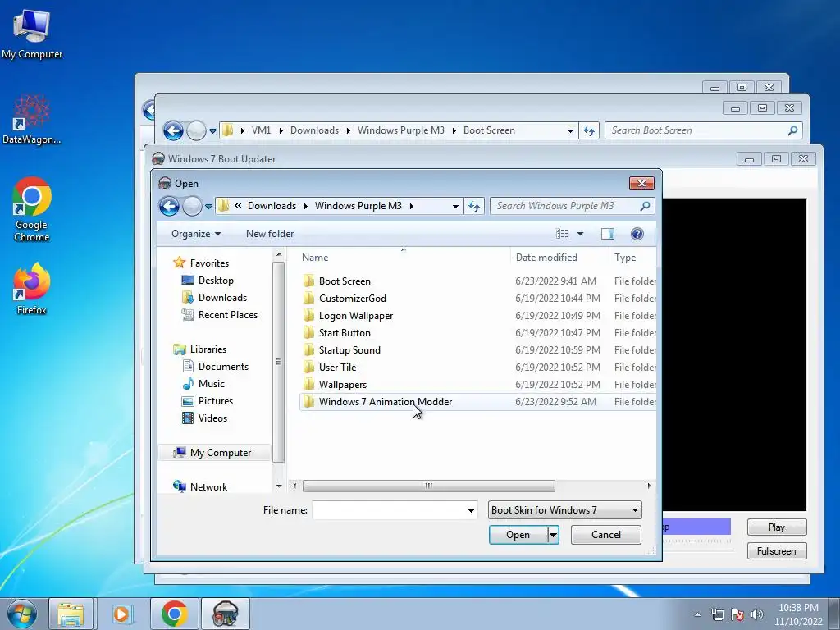Refresh the Open dialog address bar
This screenshot has height=630, width=840.
[x=474, y=206]
